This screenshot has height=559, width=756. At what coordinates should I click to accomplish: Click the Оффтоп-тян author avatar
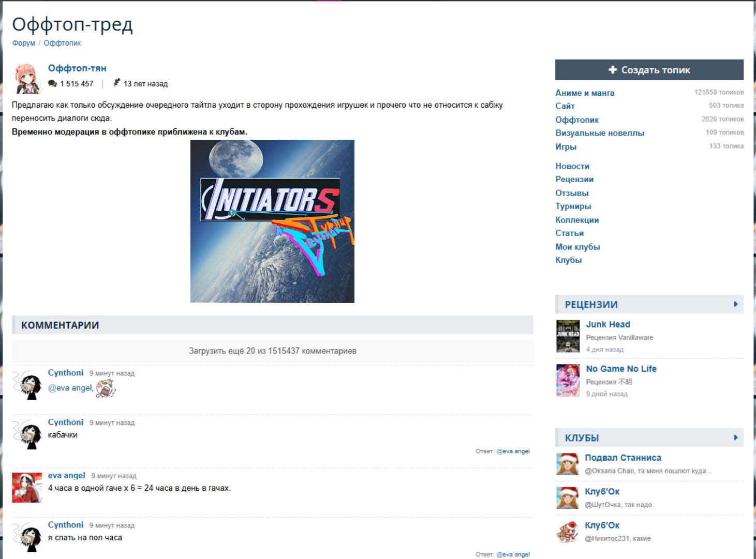click(x=27, y=78)
